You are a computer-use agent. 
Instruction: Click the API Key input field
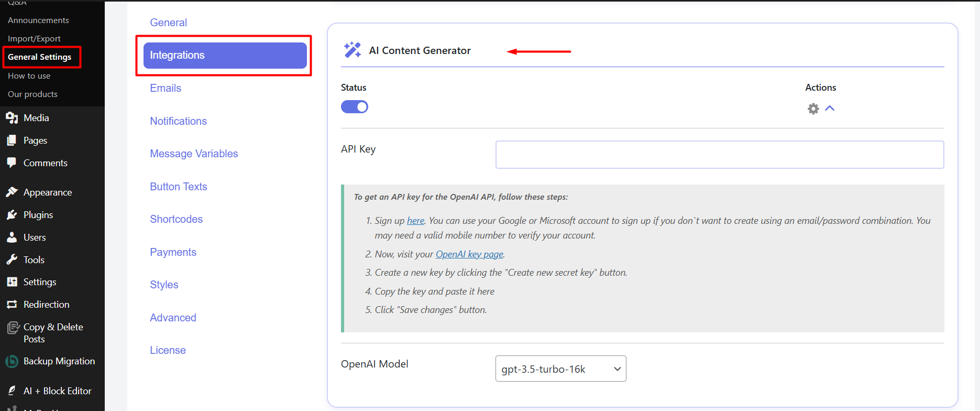[x=719, y=155]
